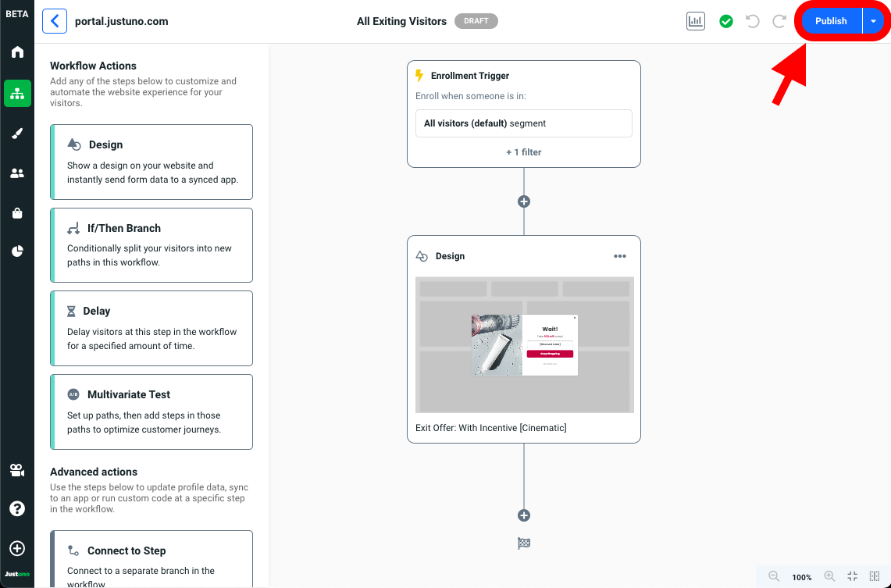The image size is (891, 588).
Task: Expand the +1 filter link
Action: [524, 152]
